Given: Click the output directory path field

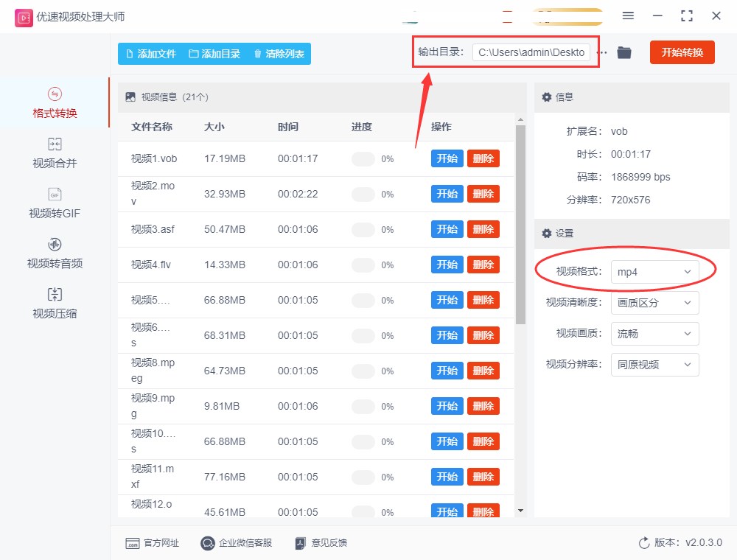Looking at the screenshot, I should [x=531, y=52].
